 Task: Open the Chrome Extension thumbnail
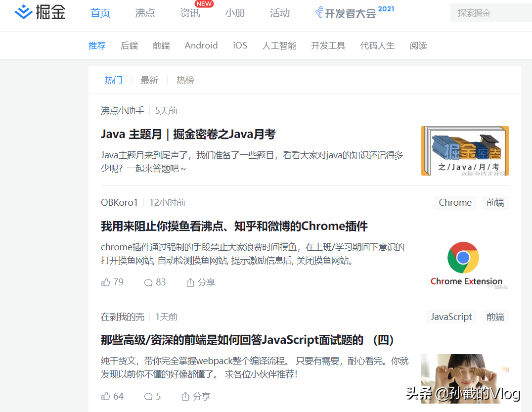coord(465,265)
